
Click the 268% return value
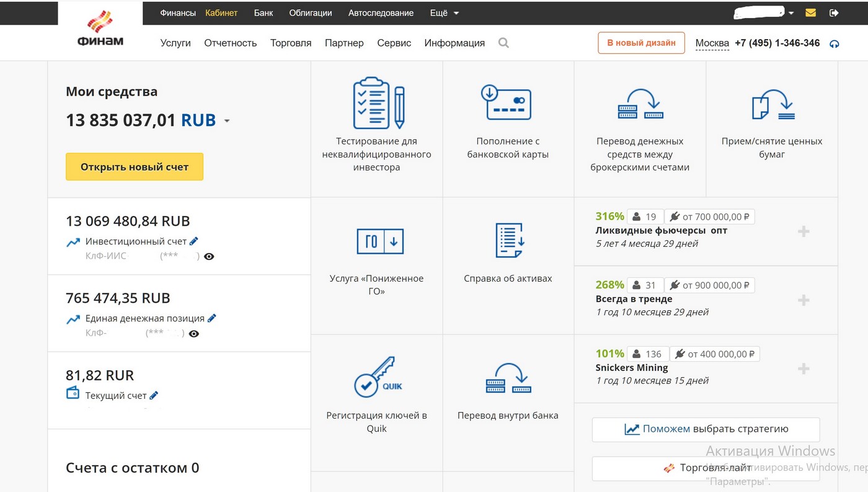pyautogui.click(x=610, y=285)
